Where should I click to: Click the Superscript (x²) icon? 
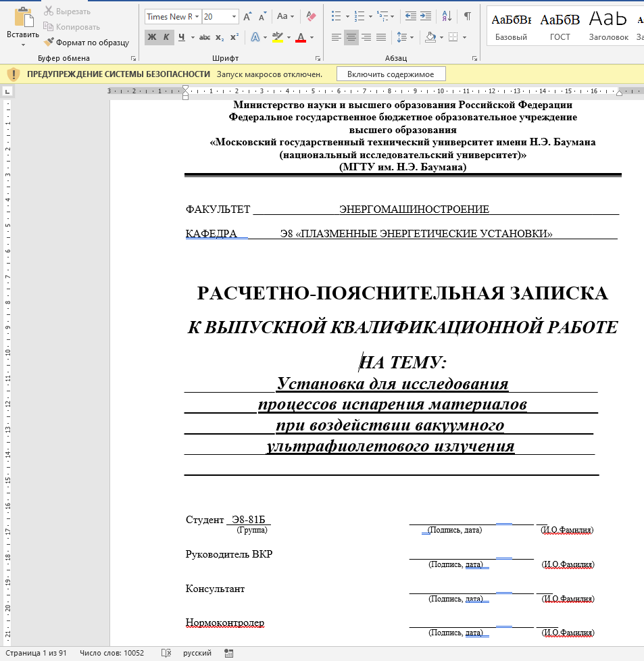coord(234,37)
